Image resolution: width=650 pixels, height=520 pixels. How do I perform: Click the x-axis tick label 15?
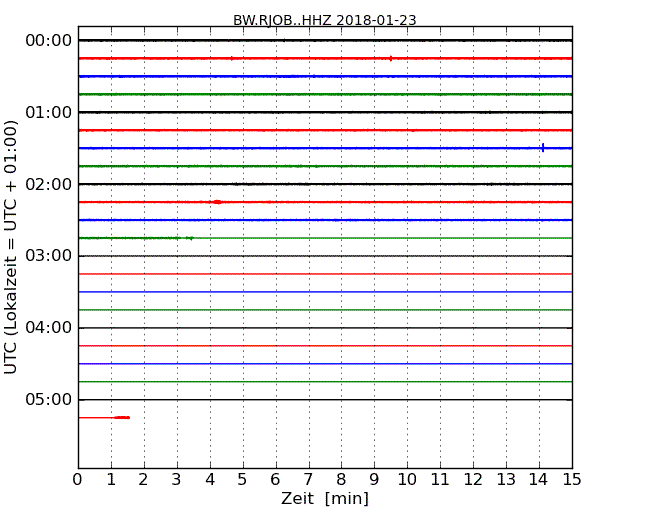pyautogui.click(x=572, y=479)
